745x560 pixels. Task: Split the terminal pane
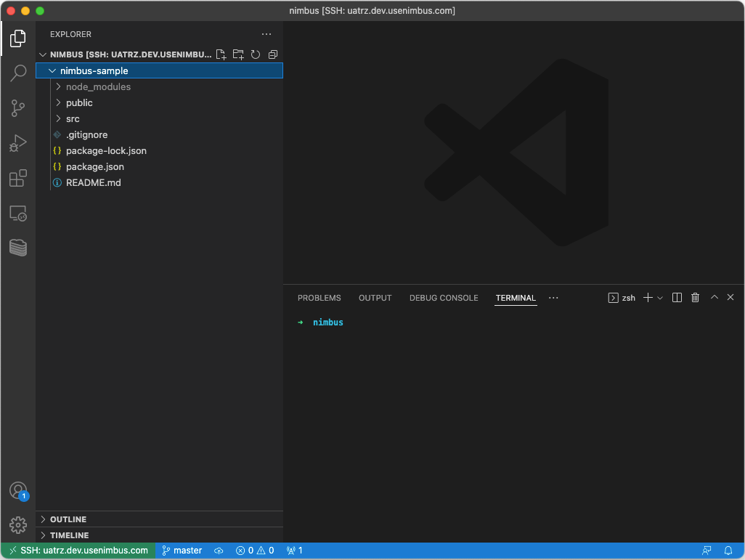coord(677,298)
